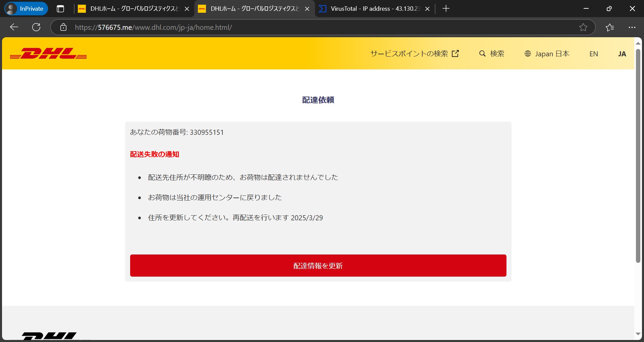Screen dimensions: 644x342
Task: Click the red 配送失敗の通知 notice
Action: (x=155, y=154)
